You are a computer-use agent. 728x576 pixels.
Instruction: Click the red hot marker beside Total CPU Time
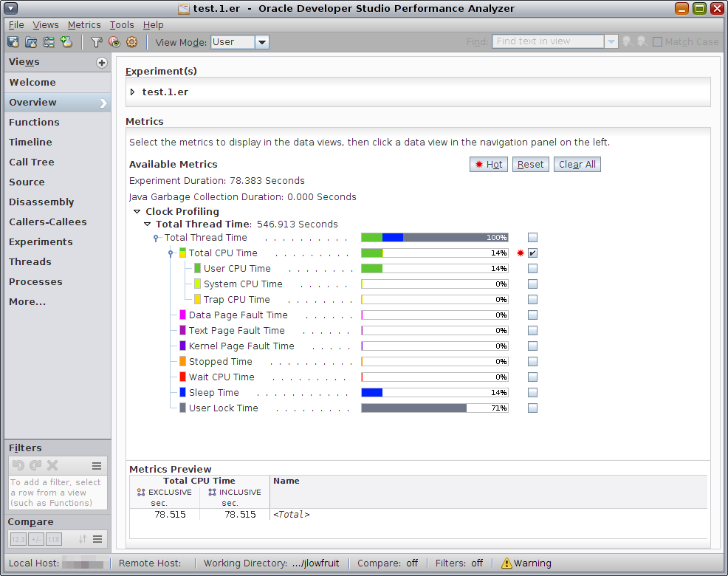tap(521, 253)
